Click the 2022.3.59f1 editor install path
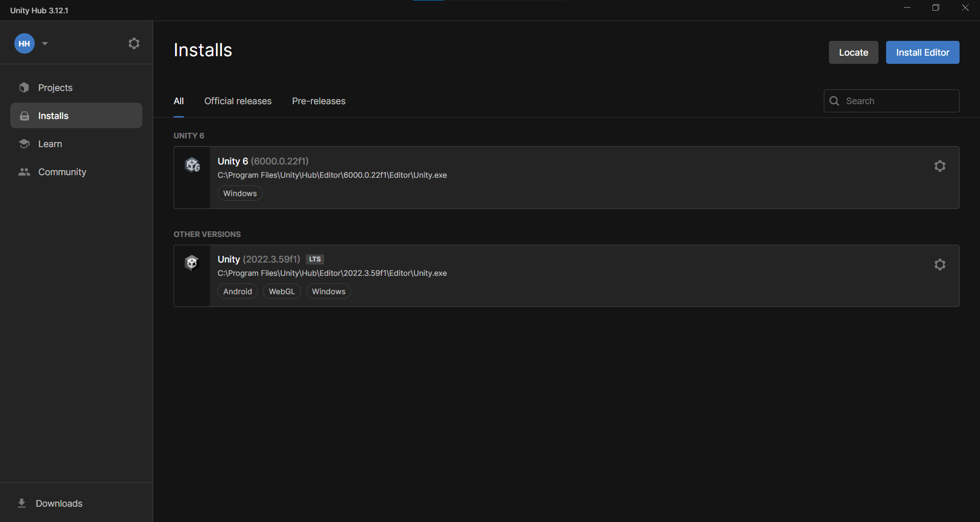The height and width of the screenshot is (522, 980). [332, 273]
